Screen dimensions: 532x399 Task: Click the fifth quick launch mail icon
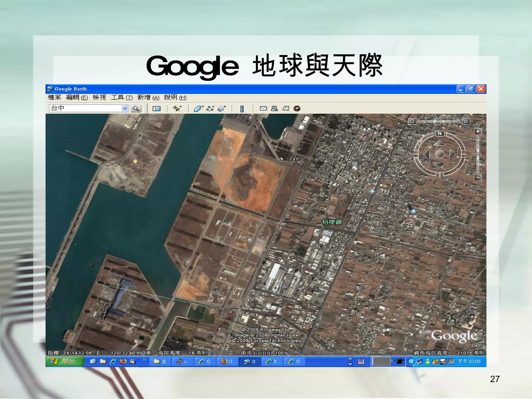point(133,361)
